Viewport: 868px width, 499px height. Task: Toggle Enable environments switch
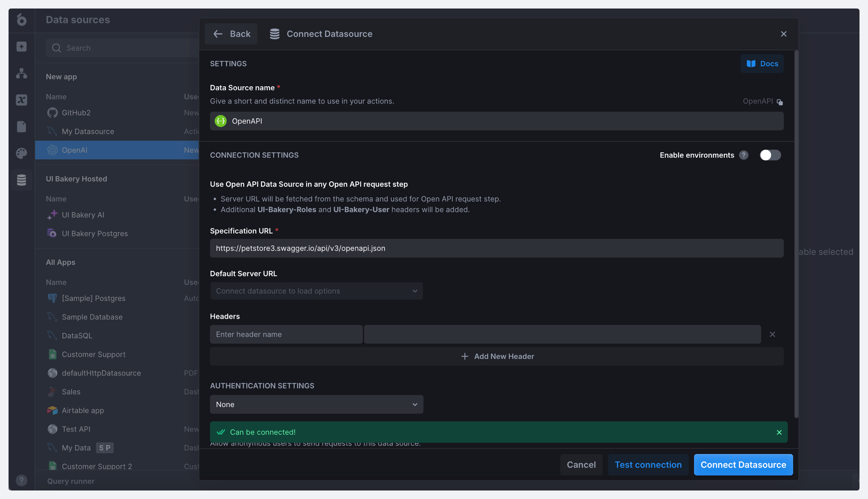770,155
